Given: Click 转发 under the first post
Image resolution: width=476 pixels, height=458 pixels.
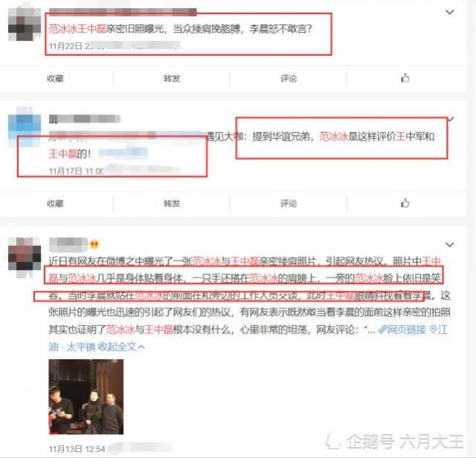Looking at the screenshot, I should point(172,79).
